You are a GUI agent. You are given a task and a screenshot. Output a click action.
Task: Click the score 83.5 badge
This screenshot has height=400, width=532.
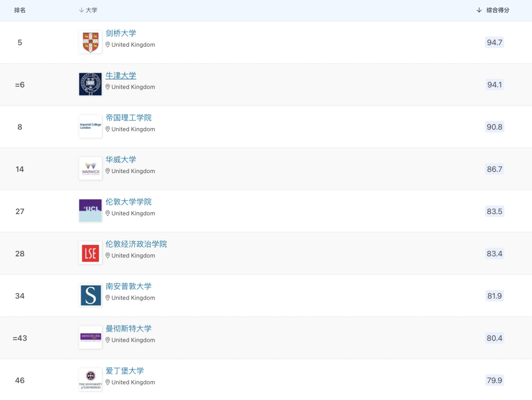[x=495, y=211]
